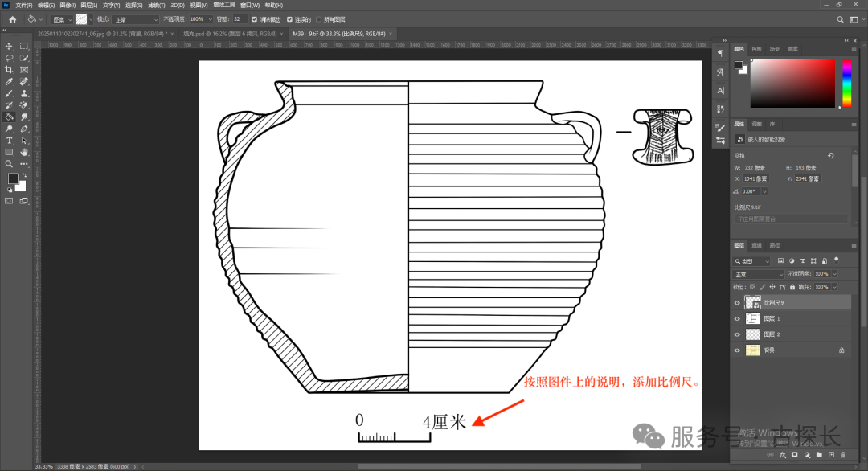
Task: Open the layer opacity dropdown arrow
Action: (835, 274)
